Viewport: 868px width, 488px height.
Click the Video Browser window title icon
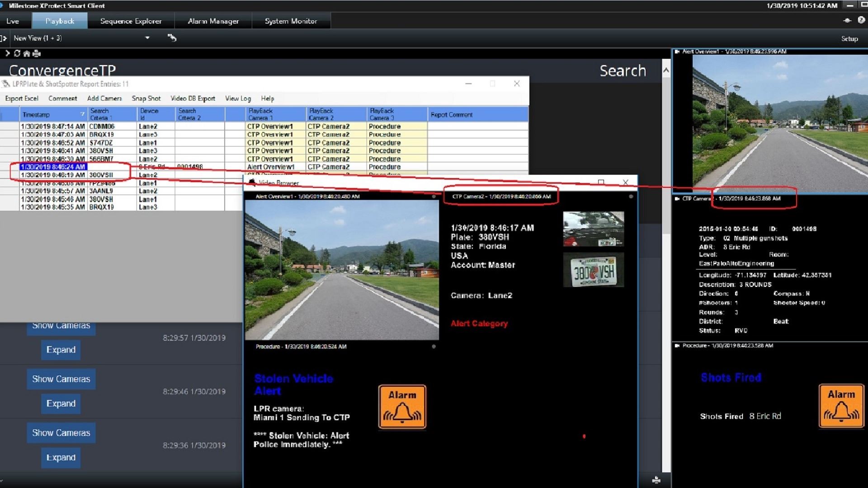252,182
